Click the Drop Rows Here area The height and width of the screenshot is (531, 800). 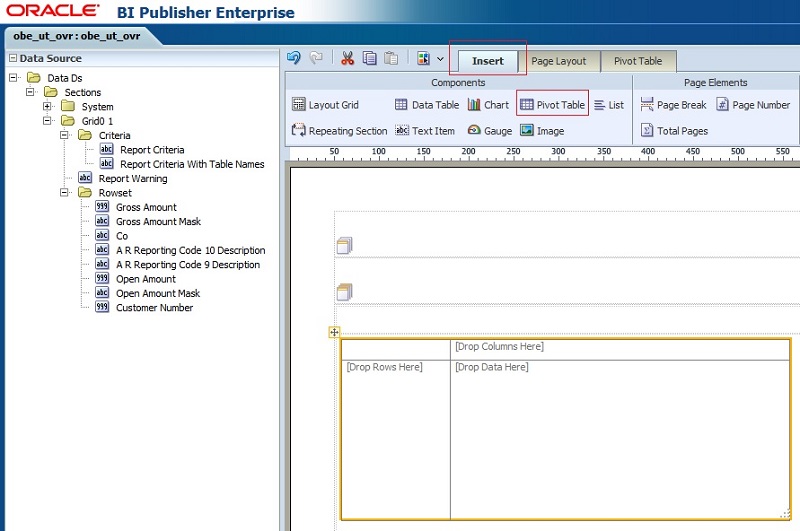[396, 440]
